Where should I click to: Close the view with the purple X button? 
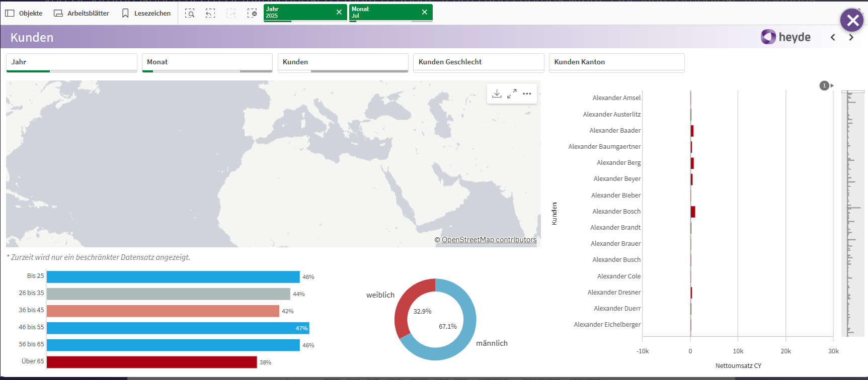(x=852, y=21)
